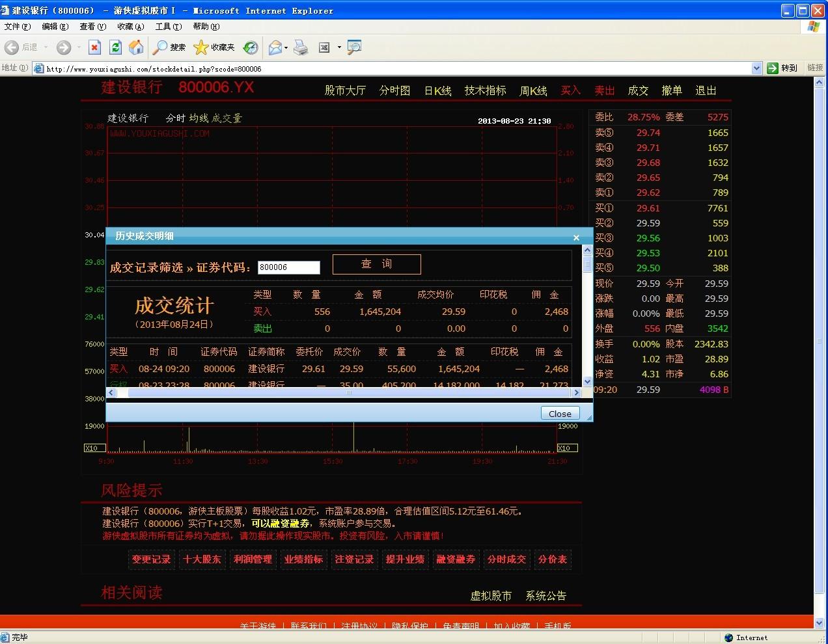Click the Internet zone in the status bar
828x644 pixels.
click(746, 637)
